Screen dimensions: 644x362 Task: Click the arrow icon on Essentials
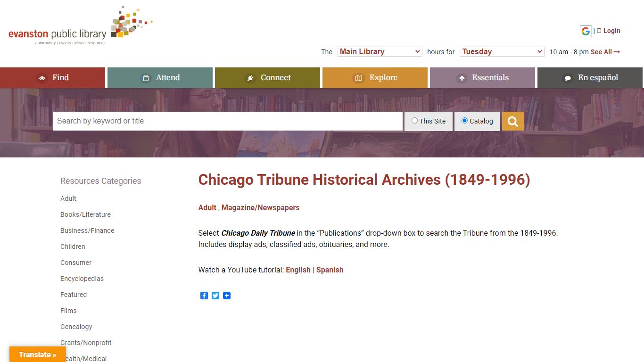coord(462,78)
